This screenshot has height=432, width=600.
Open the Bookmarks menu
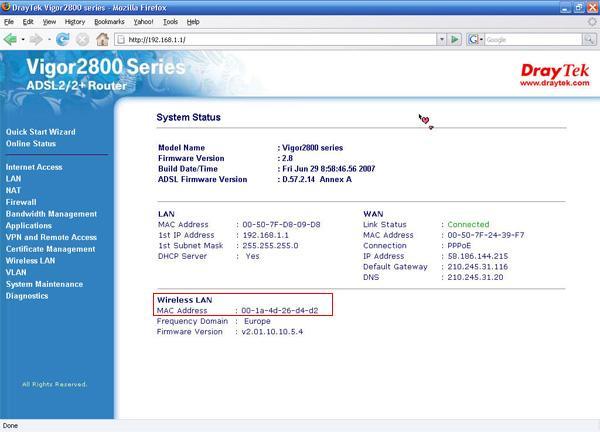coord(109,22)
